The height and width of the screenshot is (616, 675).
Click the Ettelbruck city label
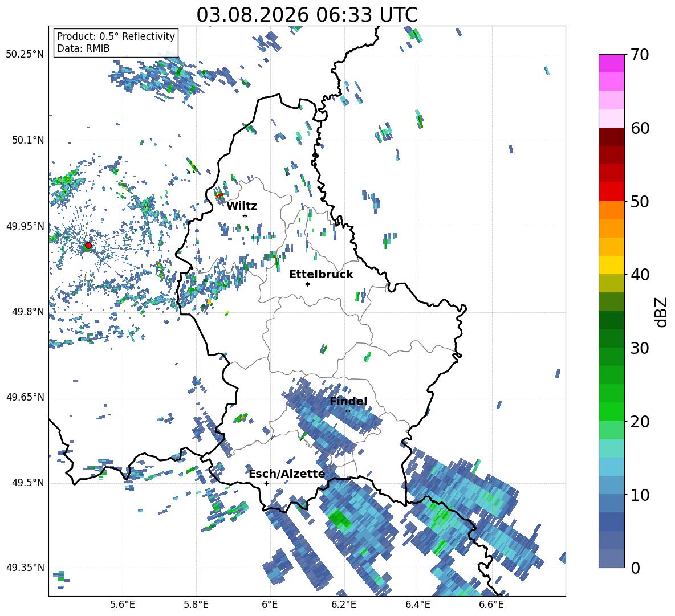click(x=321, y=275)
